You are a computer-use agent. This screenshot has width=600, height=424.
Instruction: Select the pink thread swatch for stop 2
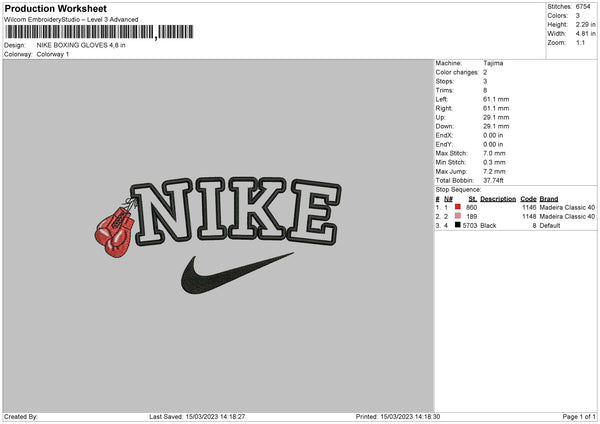[x=457, y=216]
